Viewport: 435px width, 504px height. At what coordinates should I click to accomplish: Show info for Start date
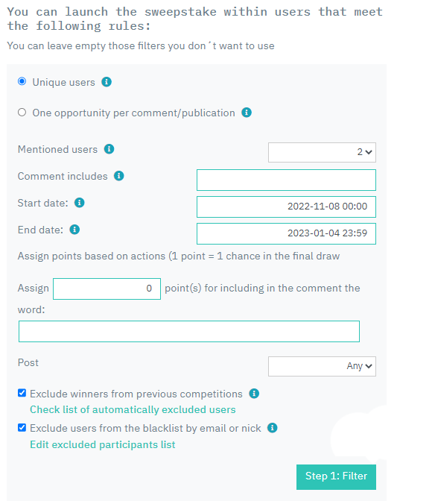pos(80,203)
